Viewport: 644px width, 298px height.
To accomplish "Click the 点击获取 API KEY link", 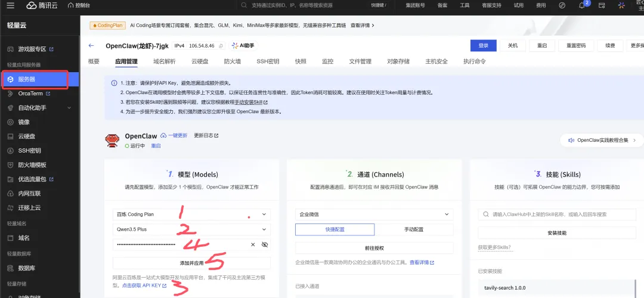I will point(144,285).
